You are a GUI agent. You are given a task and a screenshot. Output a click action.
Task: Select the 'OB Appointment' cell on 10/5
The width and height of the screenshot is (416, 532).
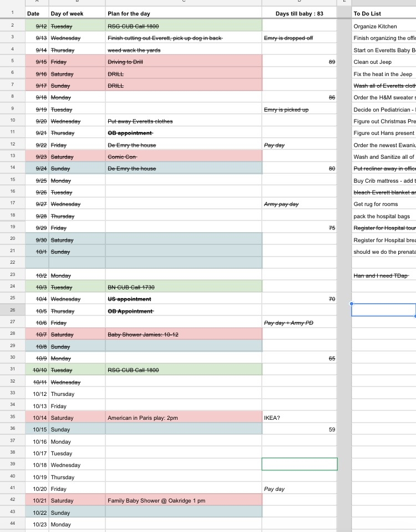(x=184, y=311)
